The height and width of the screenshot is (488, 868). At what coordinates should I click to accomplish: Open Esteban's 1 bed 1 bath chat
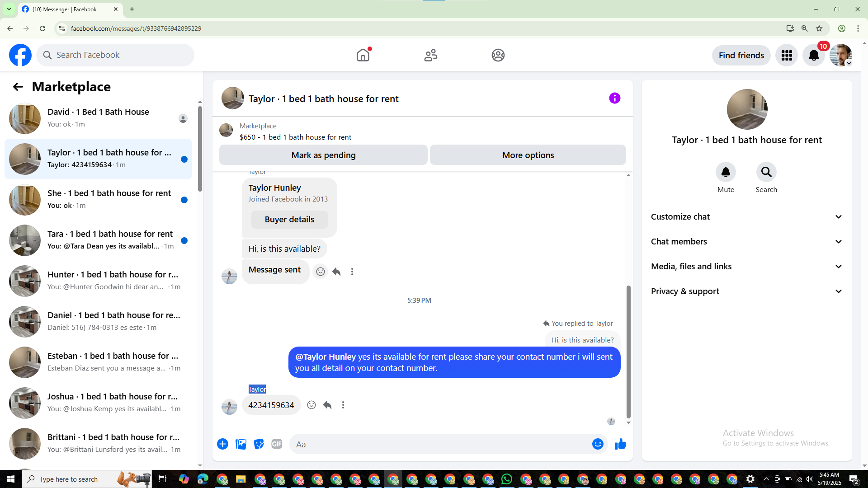[x=98, y=362]
